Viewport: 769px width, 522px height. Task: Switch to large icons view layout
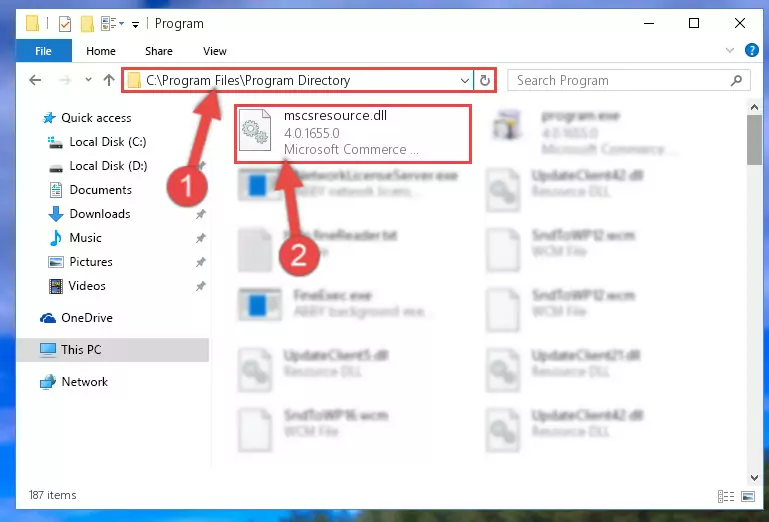click(x=748, y=496)
